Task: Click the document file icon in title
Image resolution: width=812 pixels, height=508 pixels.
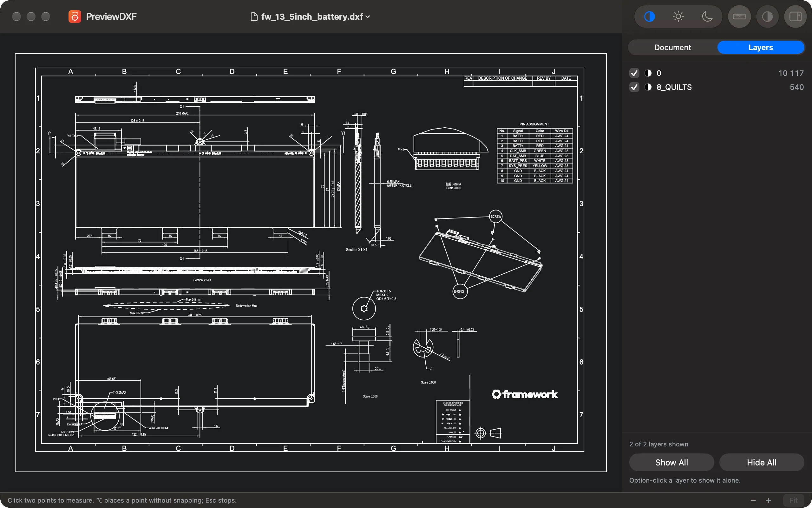Action: click(254, 17)
